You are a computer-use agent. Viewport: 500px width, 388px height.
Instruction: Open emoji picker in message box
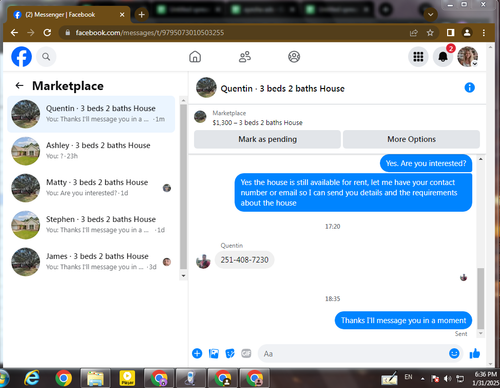tap(454, 353)
